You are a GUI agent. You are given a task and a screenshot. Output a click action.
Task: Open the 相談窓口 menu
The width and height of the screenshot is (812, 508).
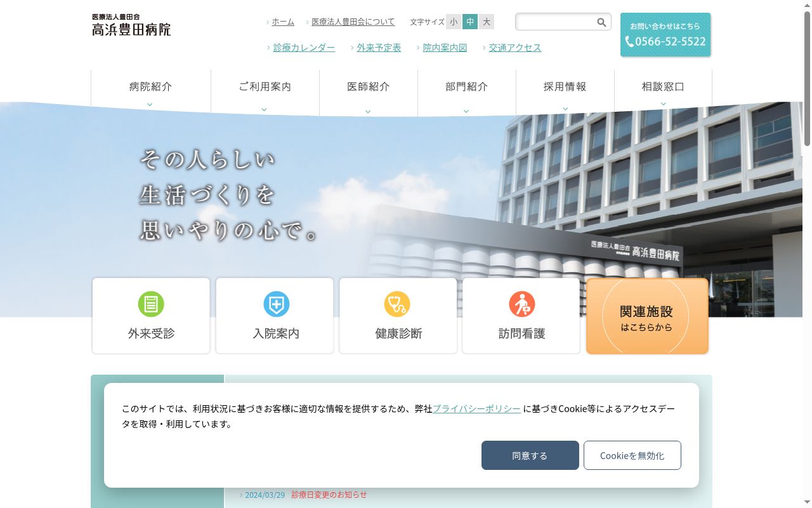tap(664, 87)
